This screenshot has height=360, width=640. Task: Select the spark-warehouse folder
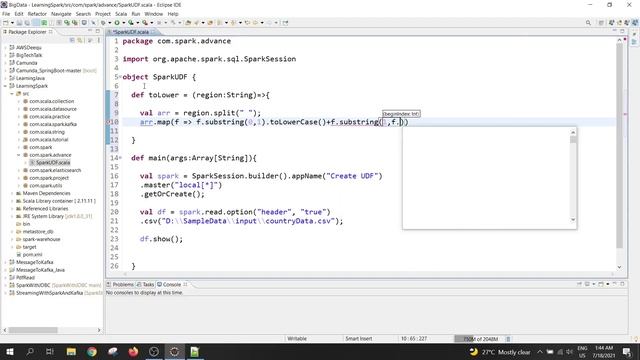coord(41,239)
